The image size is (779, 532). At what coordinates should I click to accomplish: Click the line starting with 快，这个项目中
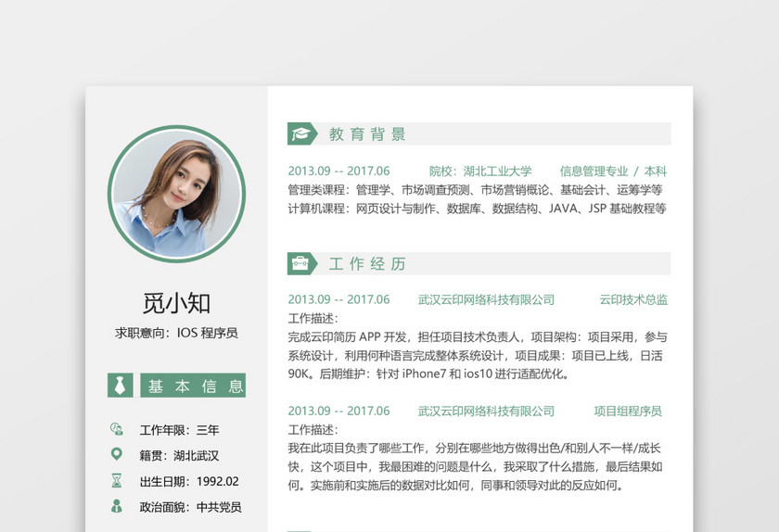pyautogui.click(x=476, y=467)
